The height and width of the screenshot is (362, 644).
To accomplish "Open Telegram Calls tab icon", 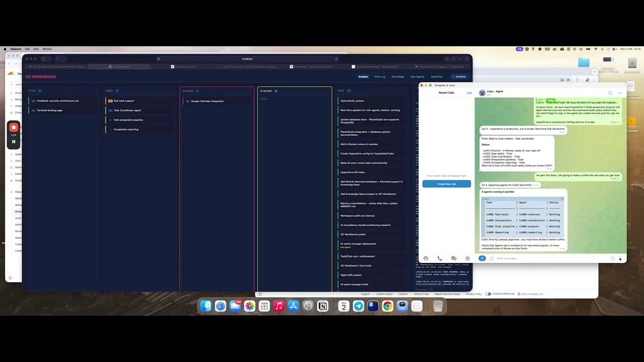I will tap(440, 258).
